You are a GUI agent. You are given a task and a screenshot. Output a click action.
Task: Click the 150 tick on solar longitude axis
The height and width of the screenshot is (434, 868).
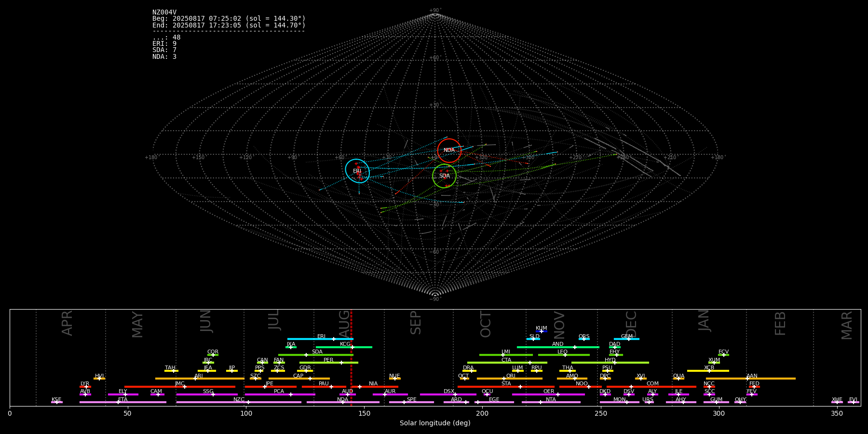(x=364, y=413)
